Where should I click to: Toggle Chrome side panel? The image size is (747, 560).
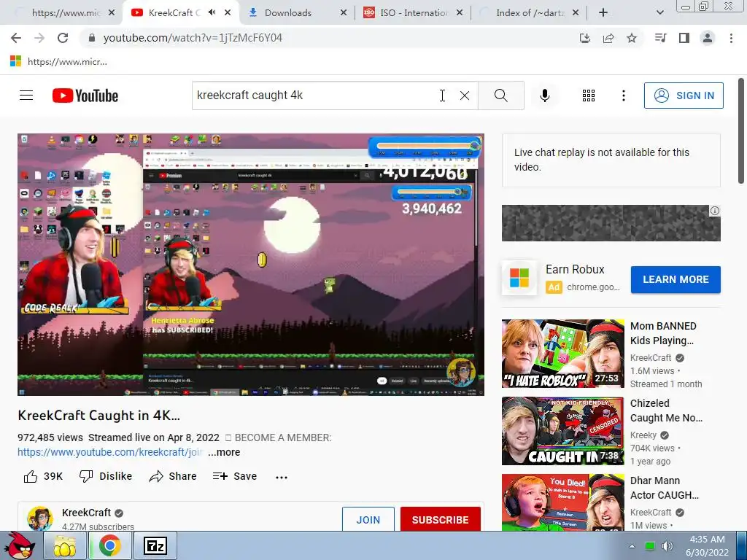[684, 38]
